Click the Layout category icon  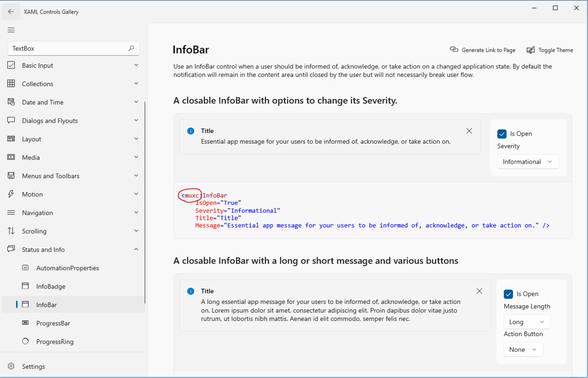pyautogui.click(x=11, y=139)
